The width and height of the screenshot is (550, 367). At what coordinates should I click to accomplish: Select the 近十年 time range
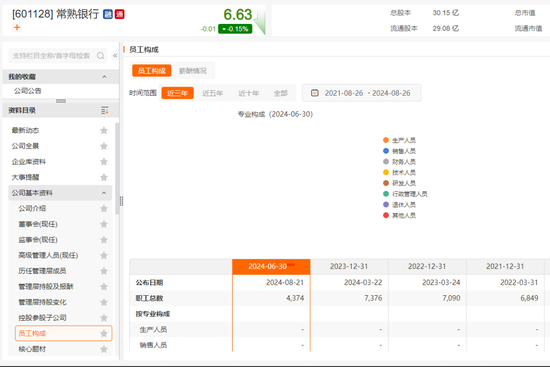(x=249, y=93)
